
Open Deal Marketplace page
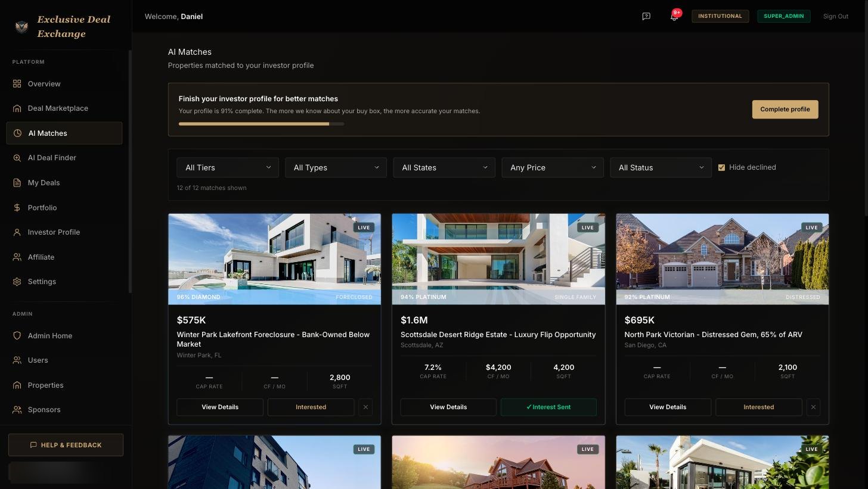tap(64, 108)
